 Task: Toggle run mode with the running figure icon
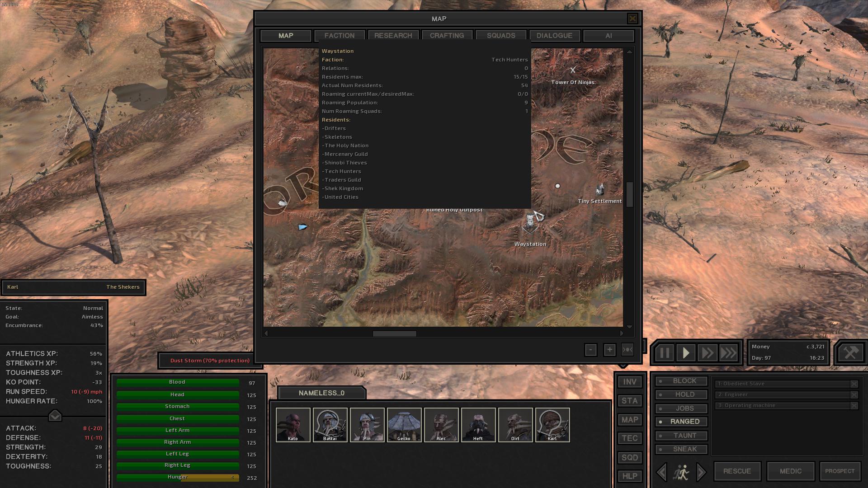(x=681, y=472)
